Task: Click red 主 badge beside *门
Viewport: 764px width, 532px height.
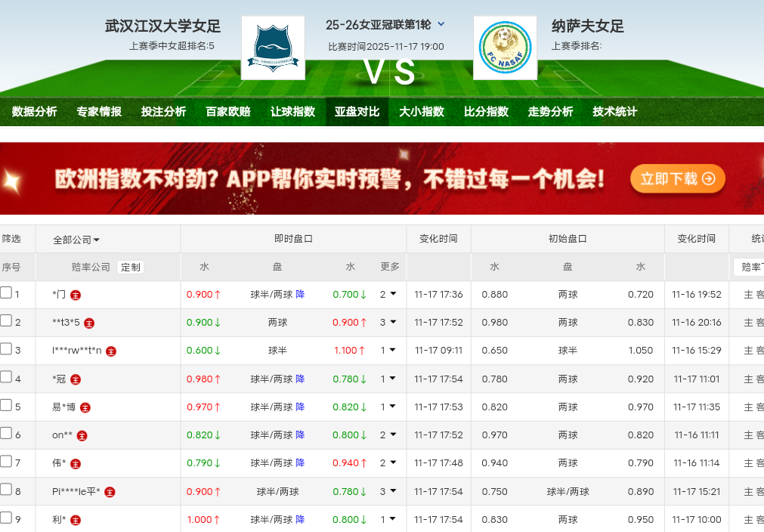Action: pyautogui.click(x=76, y=295)
